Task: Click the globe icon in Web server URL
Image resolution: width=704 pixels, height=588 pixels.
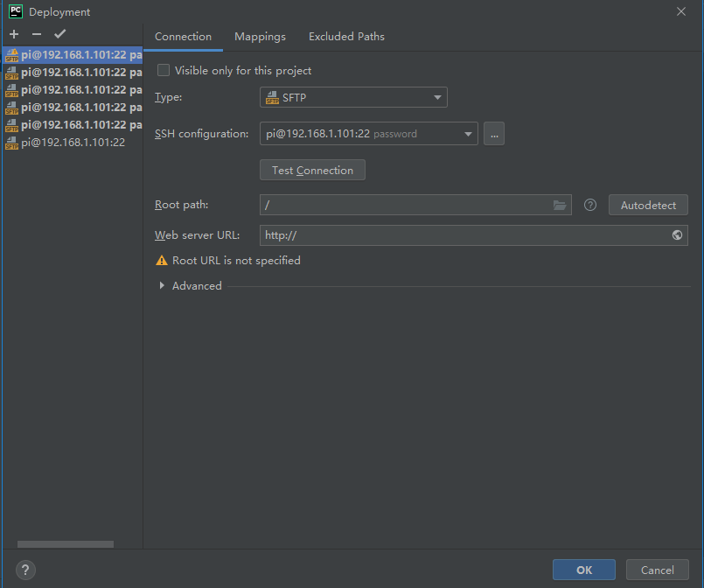Action: coord(677,234)
